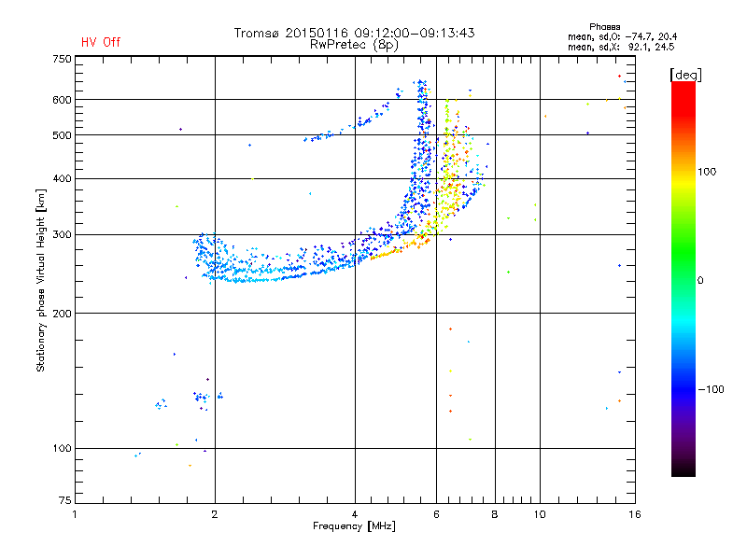Screen dimensions: 747x560
Task: Click x-axis tick label '16'
Action: click(635, 514)
